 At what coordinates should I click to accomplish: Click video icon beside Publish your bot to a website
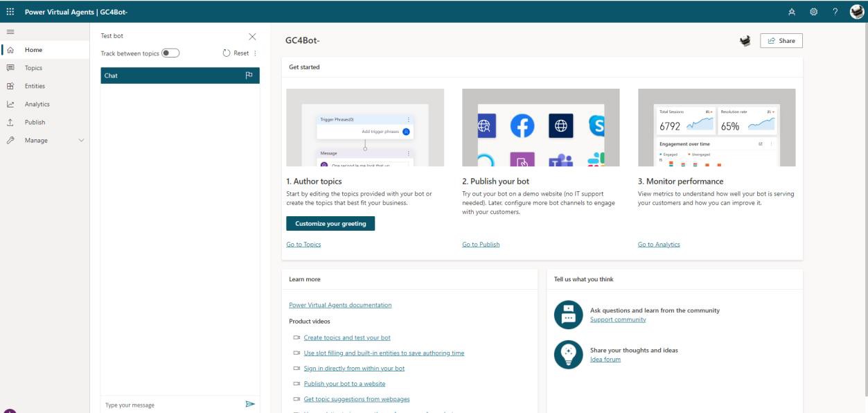(x=296, y=383)
